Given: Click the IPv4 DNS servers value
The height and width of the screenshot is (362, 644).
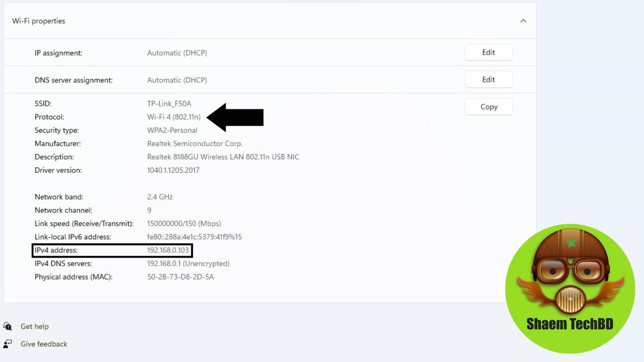Looking at the screenshot, I should pos(188,263).
